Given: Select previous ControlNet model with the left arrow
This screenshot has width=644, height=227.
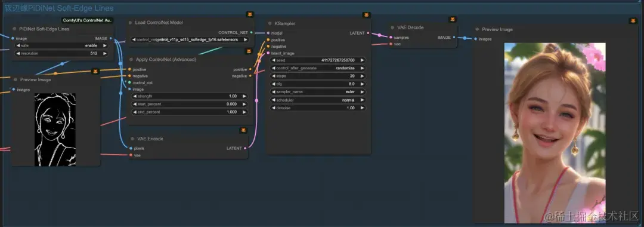Looking at the screenshot, I should 134,40.
